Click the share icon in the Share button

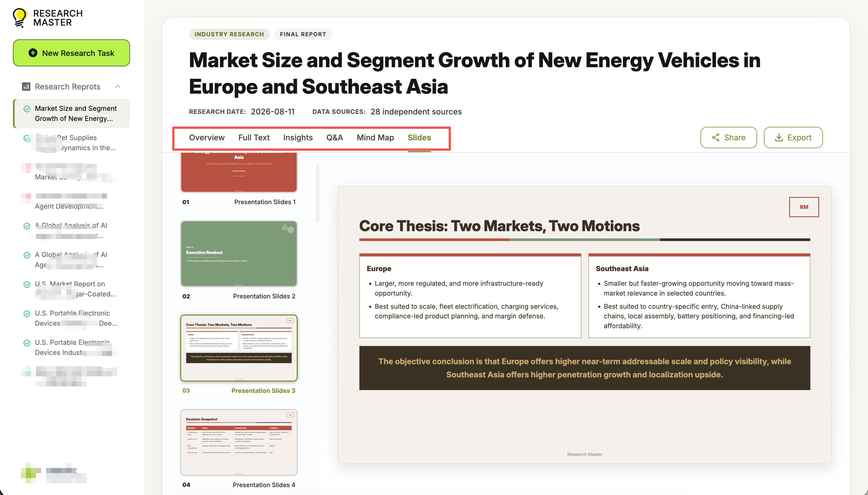tap(716, 137)
